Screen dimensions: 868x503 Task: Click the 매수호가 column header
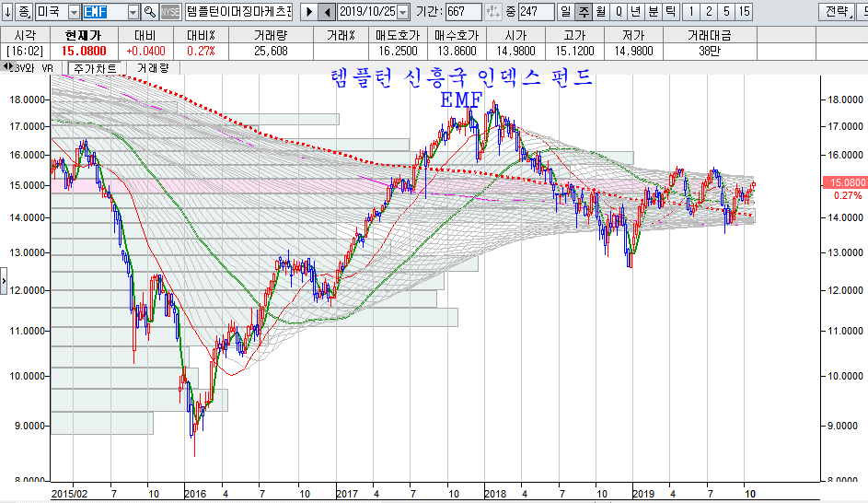(457, 35)
